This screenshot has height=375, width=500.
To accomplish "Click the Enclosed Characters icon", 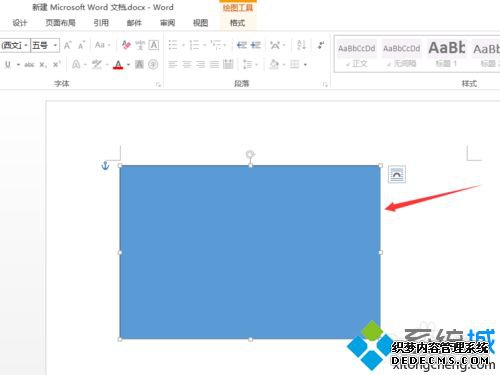I will (153, 64).
